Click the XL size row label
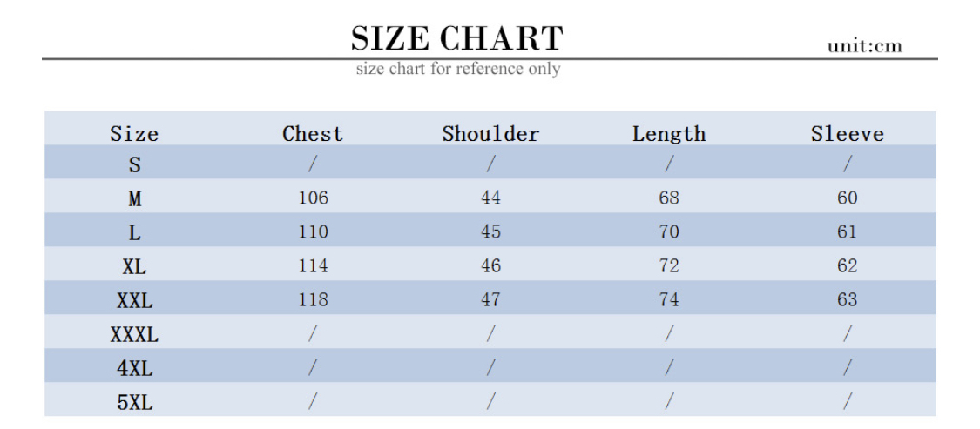980x429 pixels. click(134, 267)
